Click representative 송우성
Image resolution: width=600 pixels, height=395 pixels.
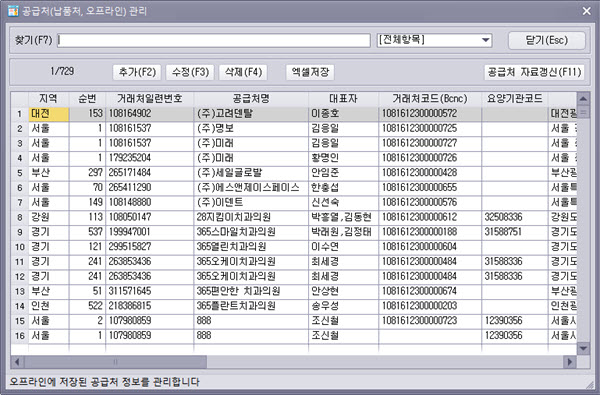tap(343, 306)
